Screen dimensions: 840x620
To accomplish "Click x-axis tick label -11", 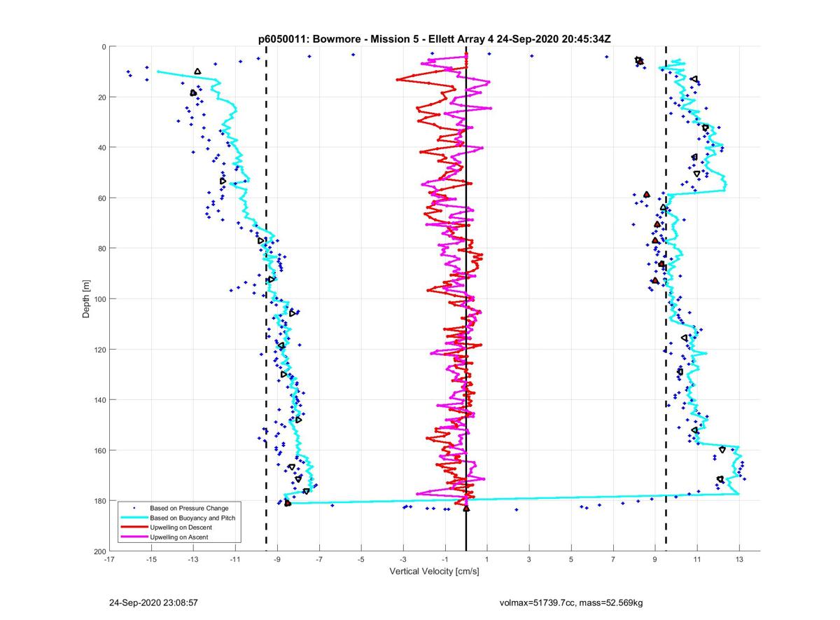I will point(235,560).
